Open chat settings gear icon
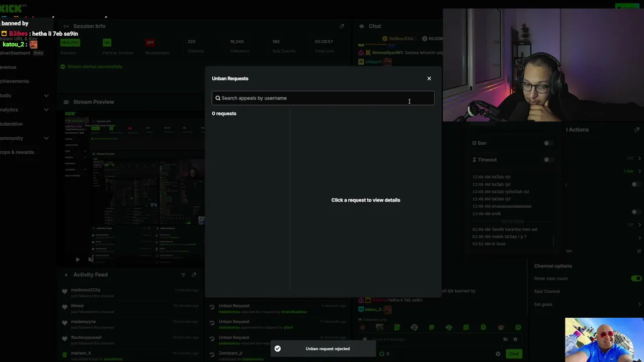Image resolution: width=644 pixels, height=362 pixels. point(498,354)
